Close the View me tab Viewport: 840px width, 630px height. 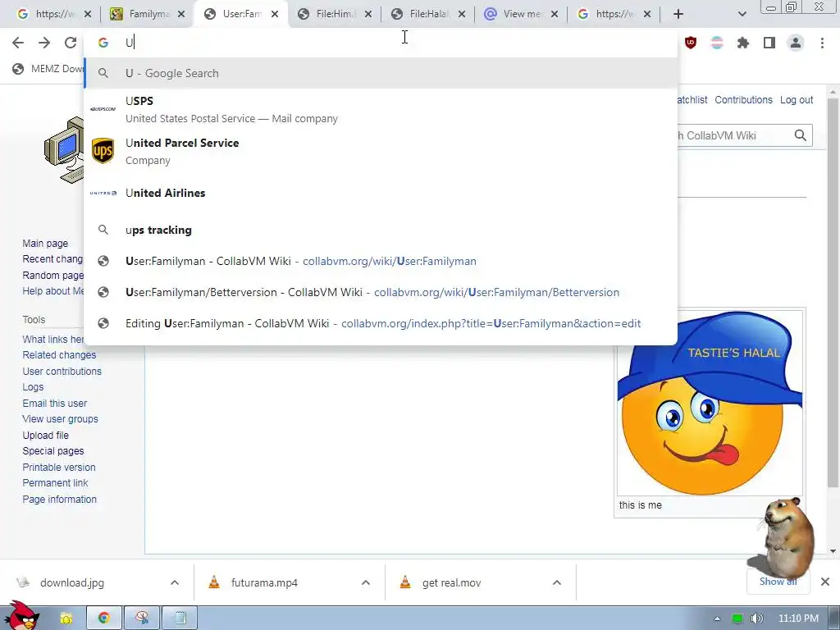(x=555, y=14)
